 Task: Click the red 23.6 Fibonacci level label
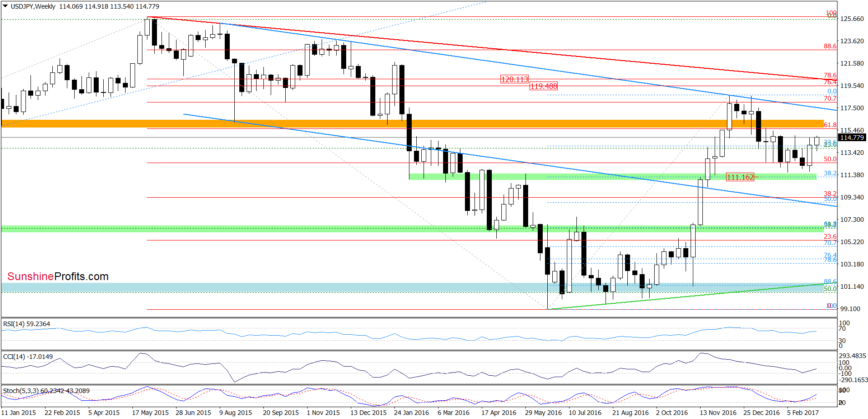(x=830, y=236)
